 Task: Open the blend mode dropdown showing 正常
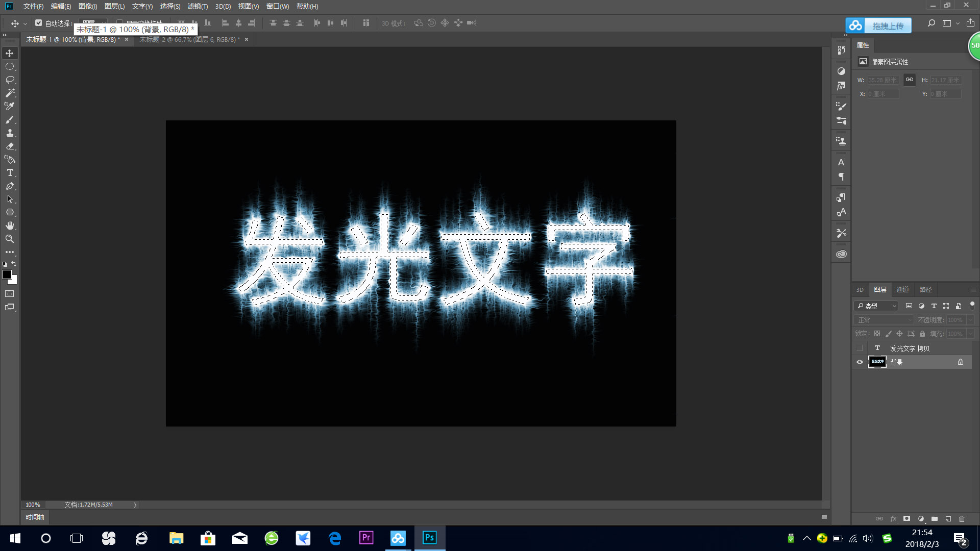[x=883, y=319]
